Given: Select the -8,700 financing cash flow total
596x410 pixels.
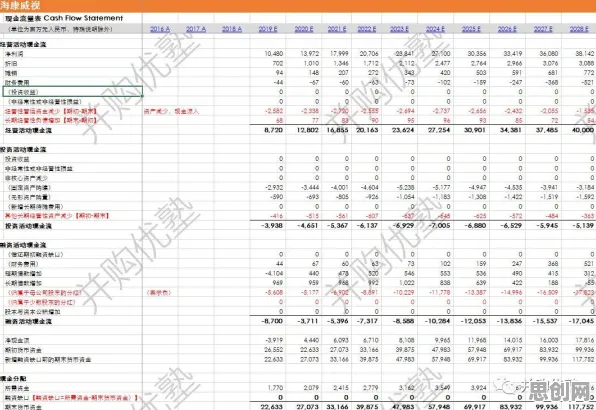Looking at the screenshot, I should click(272, 321).
